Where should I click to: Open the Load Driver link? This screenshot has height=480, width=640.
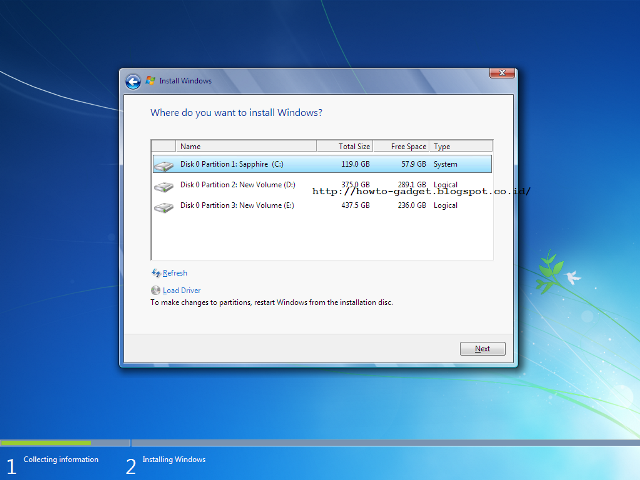(182, 290)
